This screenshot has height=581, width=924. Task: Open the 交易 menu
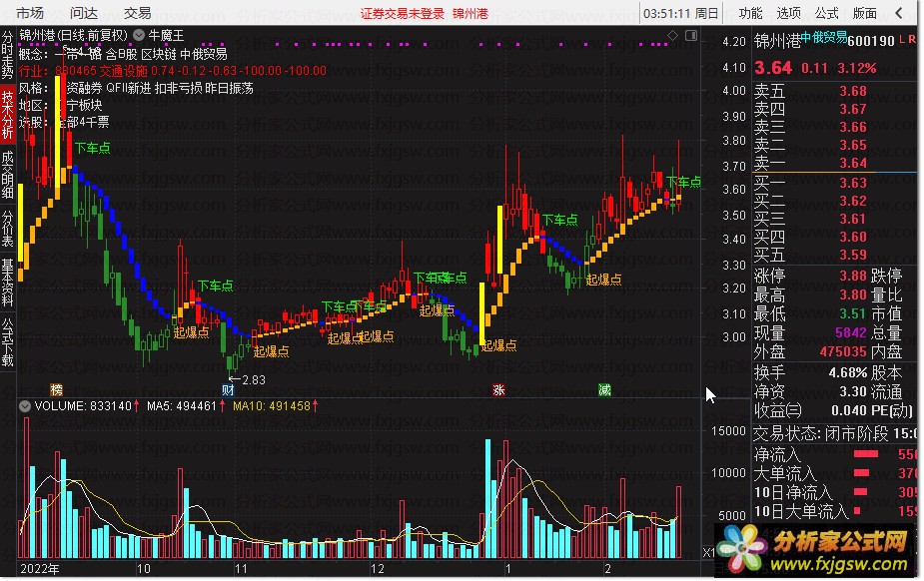tap(137, 13)
